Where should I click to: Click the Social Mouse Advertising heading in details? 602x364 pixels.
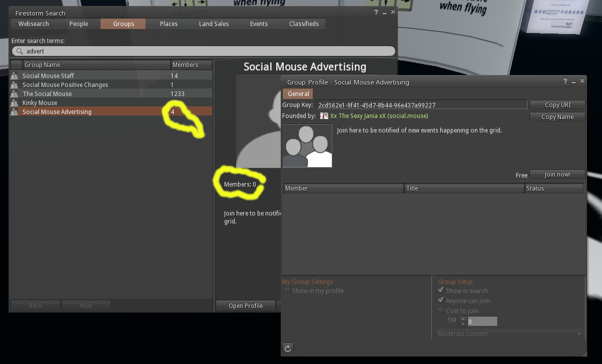click(305, 66)
